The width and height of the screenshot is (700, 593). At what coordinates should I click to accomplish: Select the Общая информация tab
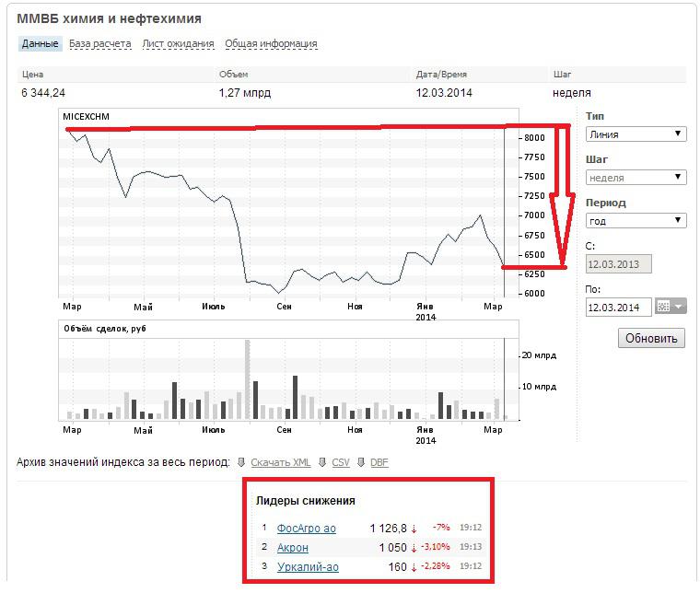tap(271, 43)
